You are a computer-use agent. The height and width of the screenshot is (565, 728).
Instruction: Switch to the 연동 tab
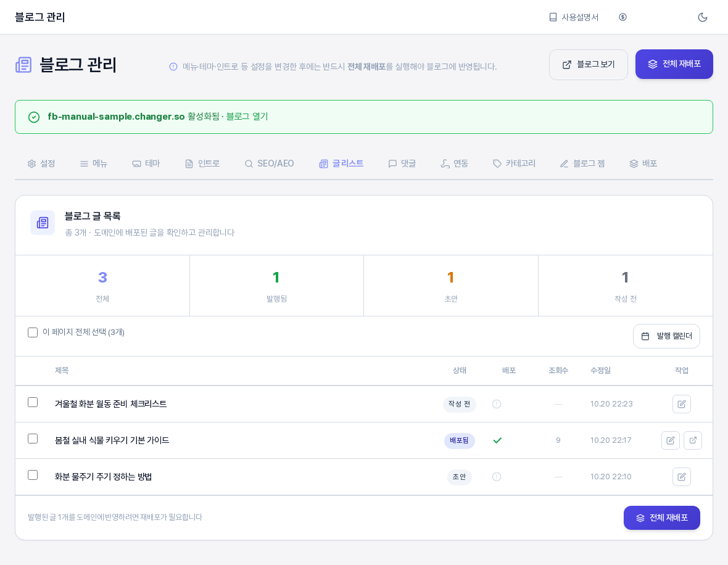point(455,163)
